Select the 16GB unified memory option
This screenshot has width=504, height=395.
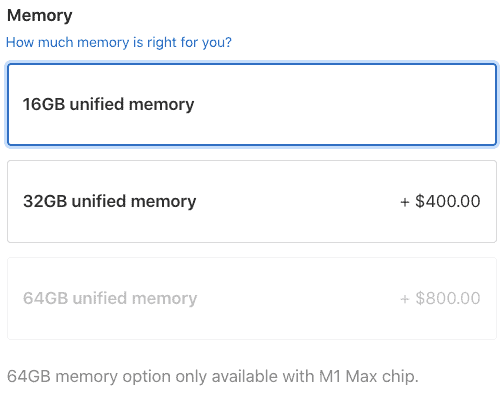point(252,105)
